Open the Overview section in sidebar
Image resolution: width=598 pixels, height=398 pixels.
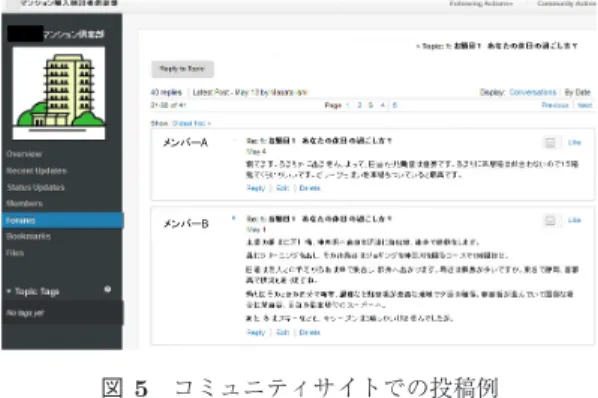(24, 154)
